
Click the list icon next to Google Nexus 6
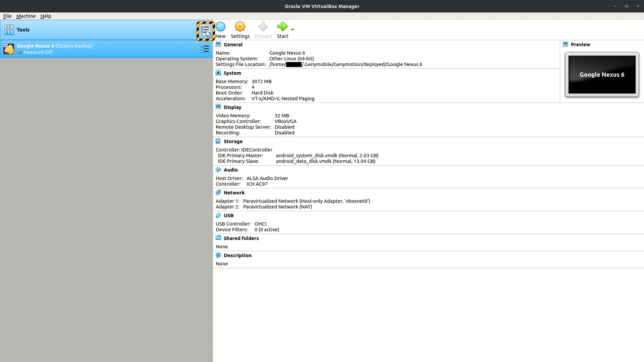coord(205,49)
